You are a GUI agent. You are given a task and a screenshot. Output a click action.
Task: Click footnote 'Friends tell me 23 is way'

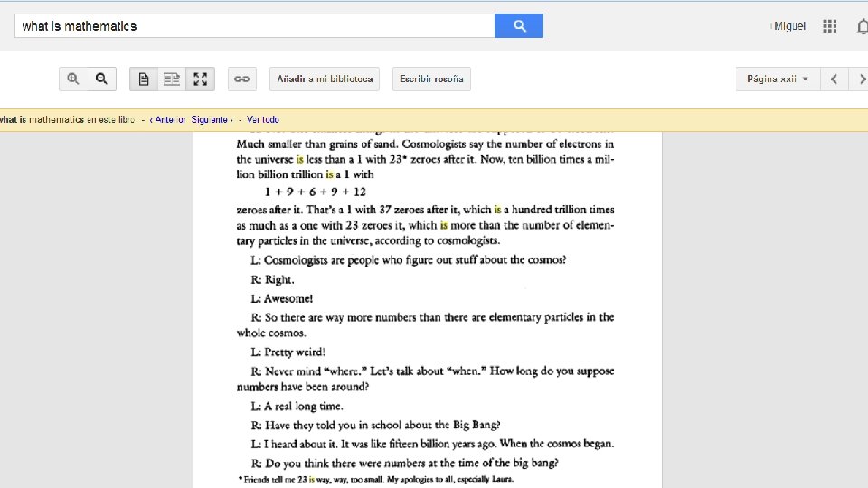click(x=376, y=480)
